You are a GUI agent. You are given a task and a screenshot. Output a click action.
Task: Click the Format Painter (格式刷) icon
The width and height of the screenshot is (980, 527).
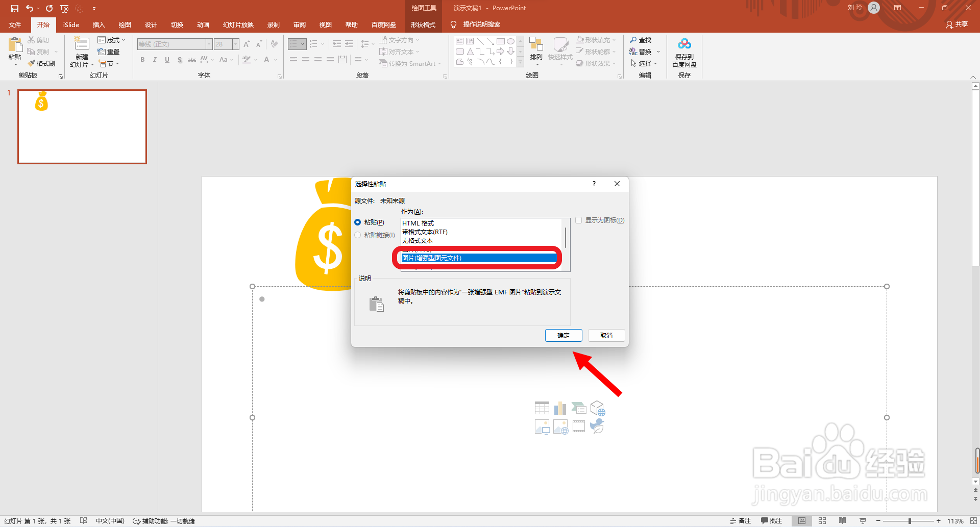pyautogui.click(x=31, y=63)
